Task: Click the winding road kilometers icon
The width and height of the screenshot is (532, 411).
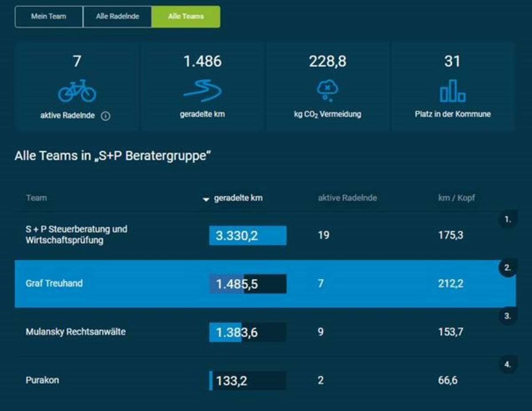Action: 202,91
